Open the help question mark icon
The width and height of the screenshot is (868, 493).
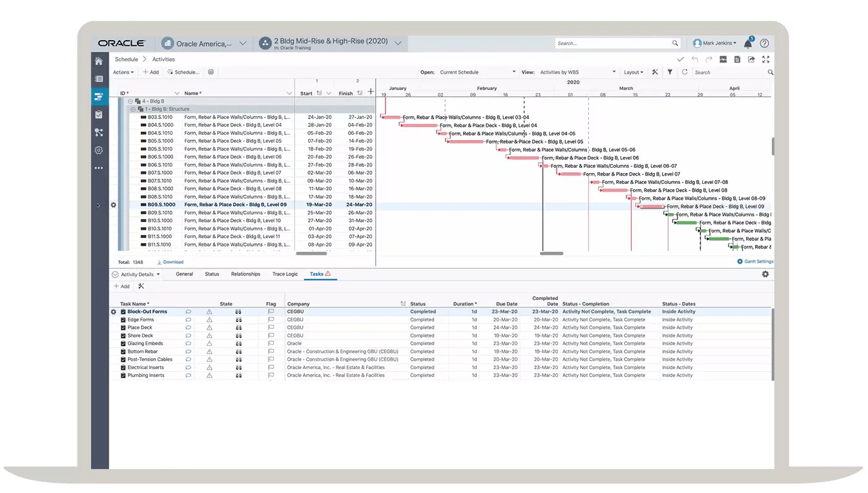click(x=765, y=43)
